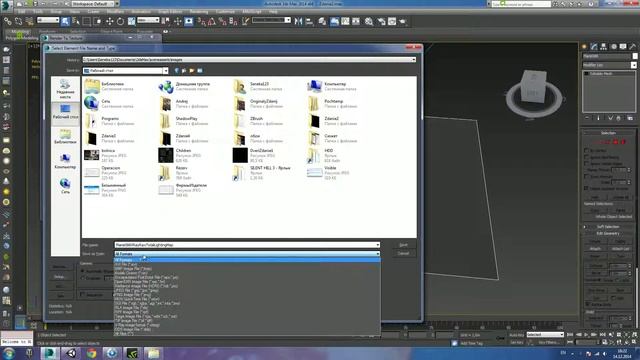The height and width of the screenshot is (360, 640).
Task: Collapse the Save as type dropdown
Action: click(x=377, y=254)
